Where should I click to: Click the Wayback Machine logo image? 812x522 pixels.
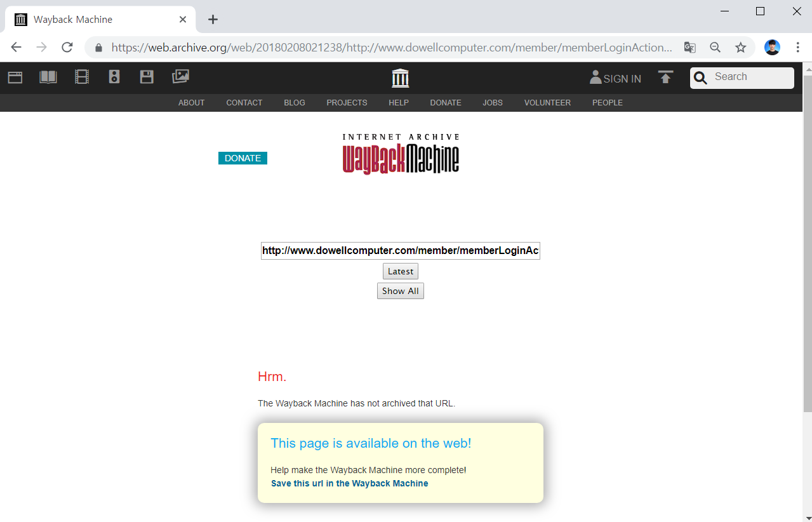[401, 154]
